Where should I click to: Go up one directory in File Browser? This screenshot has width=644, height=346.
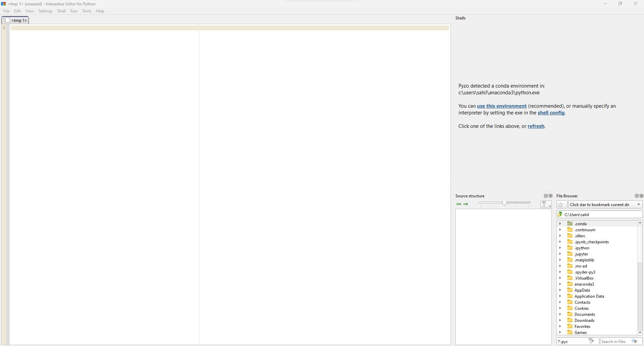[x=560, y=214]
